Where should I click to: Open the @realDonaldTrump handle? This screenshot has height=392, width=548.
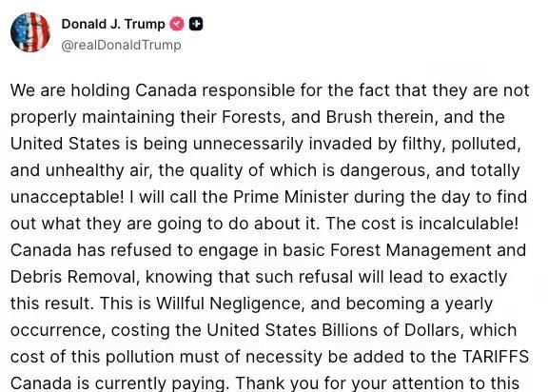pos(121,45)
